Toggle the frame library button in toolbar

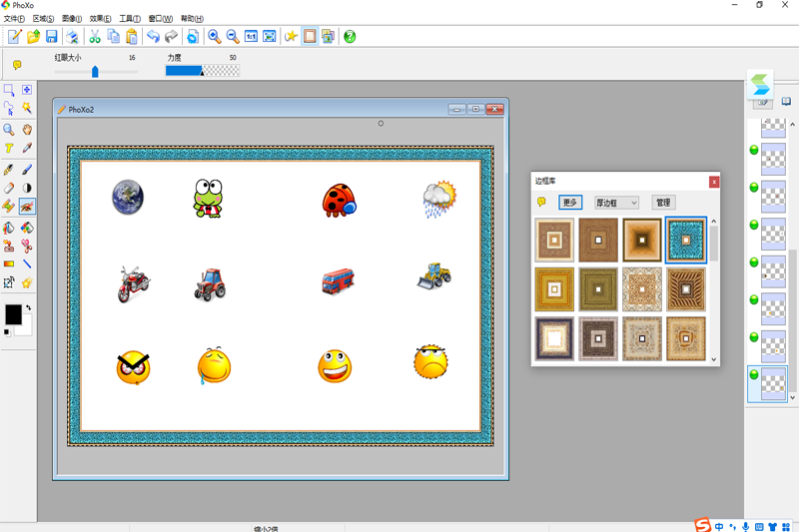310,37
